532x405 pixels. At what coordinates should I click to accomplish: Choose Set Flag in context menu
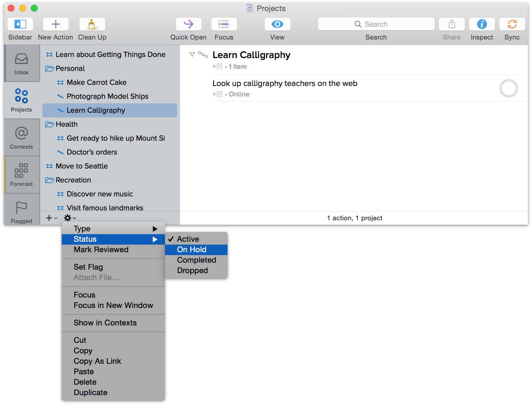click(x=113, y=267)
